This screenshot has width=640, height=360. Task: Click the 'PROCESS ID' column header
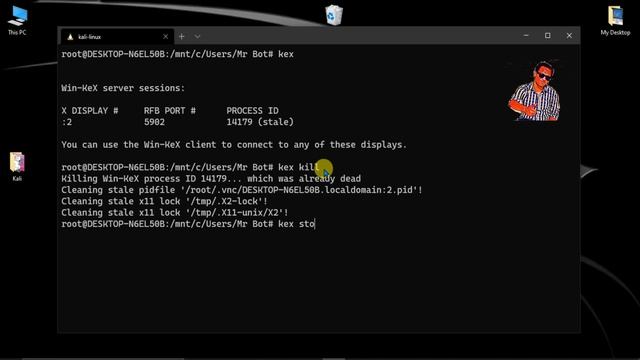(x=252, y=111)
